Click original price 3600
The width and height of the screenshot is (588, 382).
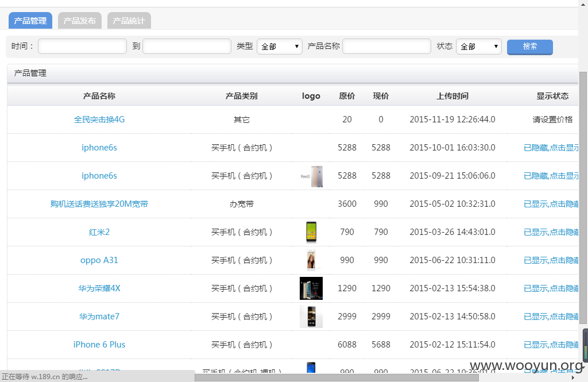pos(347,204)
